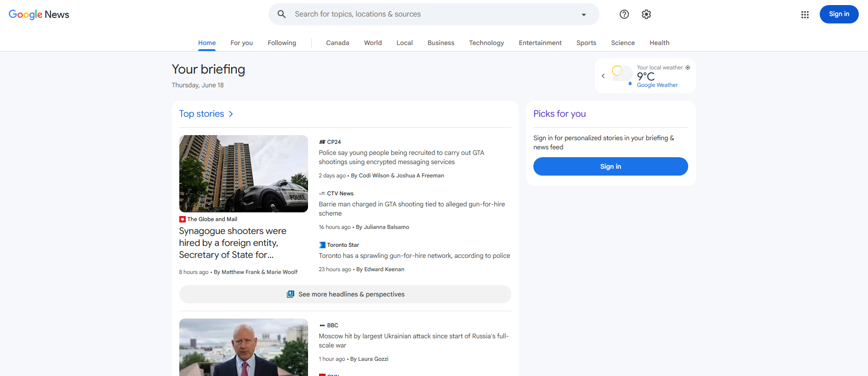Select the Home tab
This screenshot has height=376, width=868.
tap(207, 43)
